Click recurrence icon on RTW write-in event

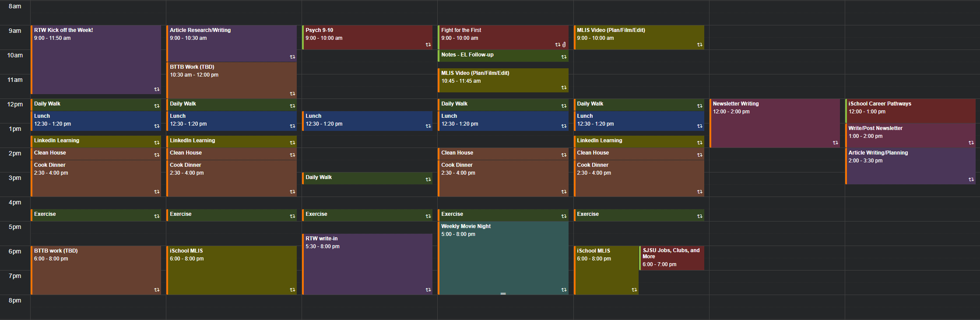(428, 290)
